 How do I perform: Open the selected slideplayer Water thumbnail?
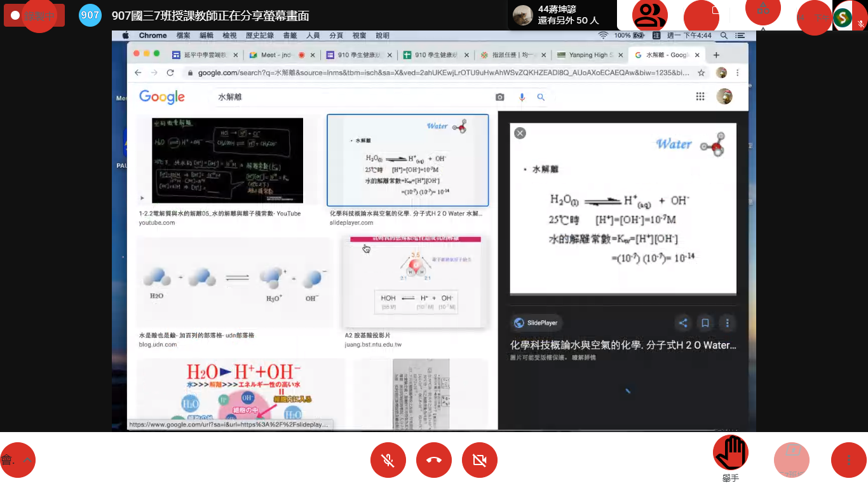[x=407, y=160]
